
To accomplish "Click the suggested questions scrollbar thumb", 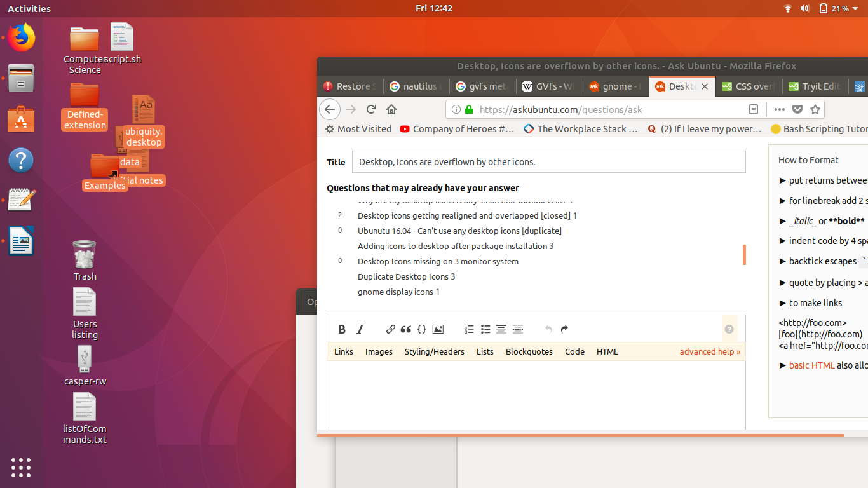I will pyautogui.click(x=744, y=254).
